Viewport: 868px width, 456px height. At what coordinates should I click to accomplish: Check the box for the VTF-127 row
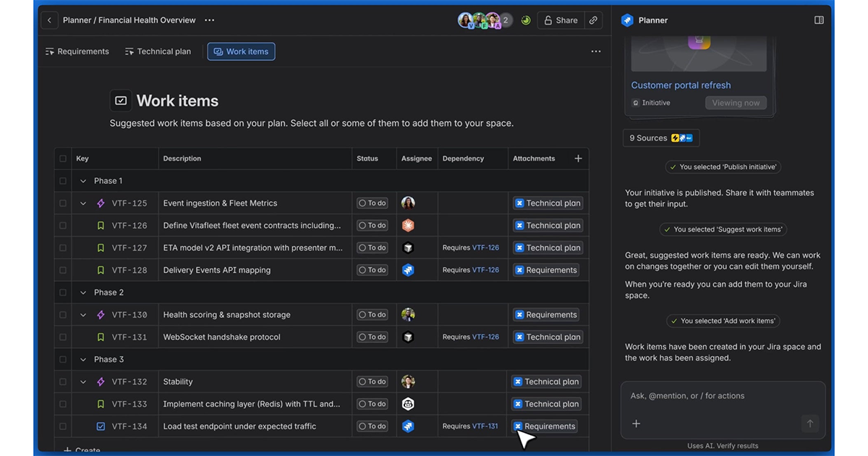[x=63, y=248]
